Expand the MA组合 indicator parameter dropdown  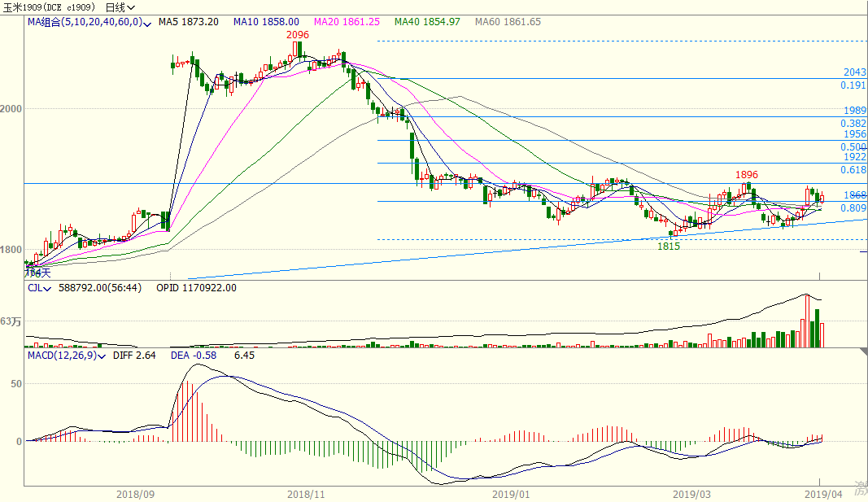click(x=147, y=23)
